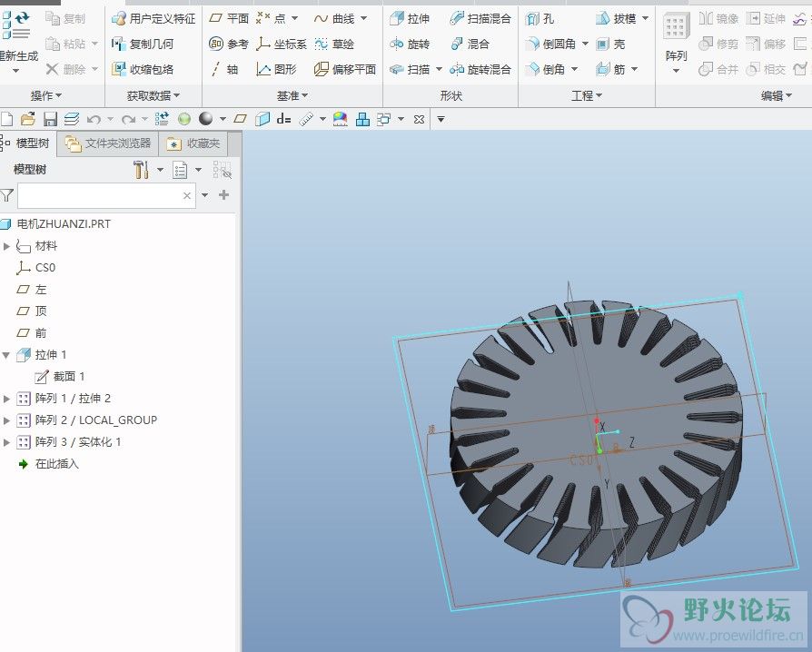Click the Draft (拔模) tool

pos(616,19)
